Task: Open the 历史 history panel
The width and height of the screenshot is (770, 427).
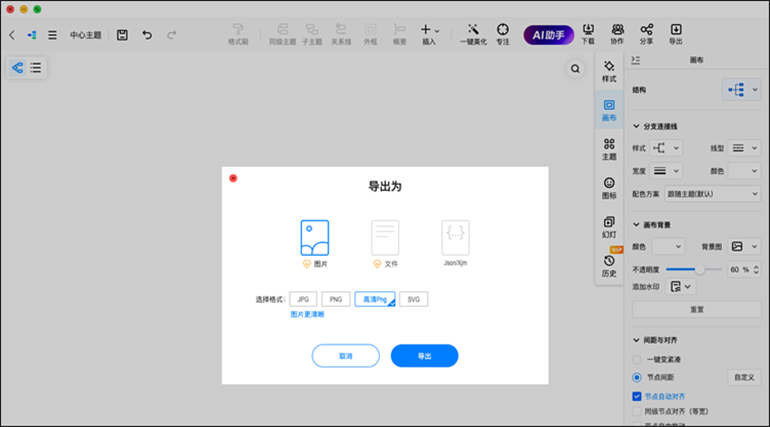Action: (609, 265)
